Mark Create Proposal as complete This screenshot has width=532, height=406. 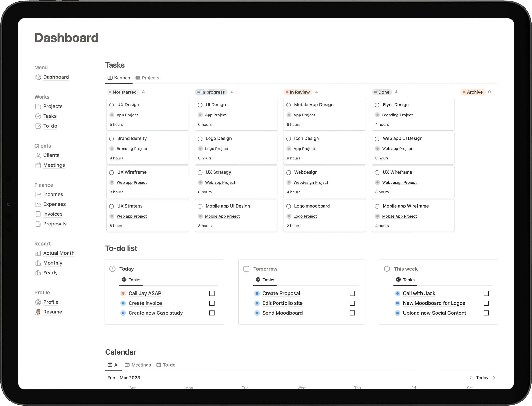point(352,293)
